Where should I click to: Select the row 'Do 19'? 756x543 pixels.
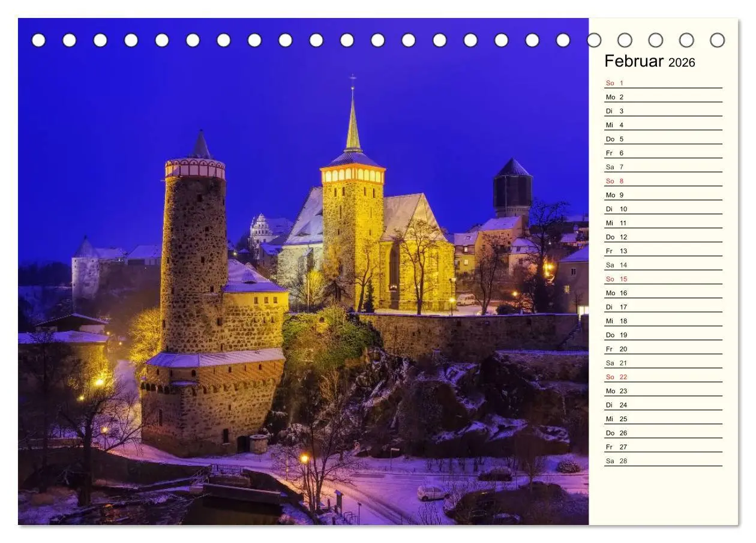[x=663, y=335]
